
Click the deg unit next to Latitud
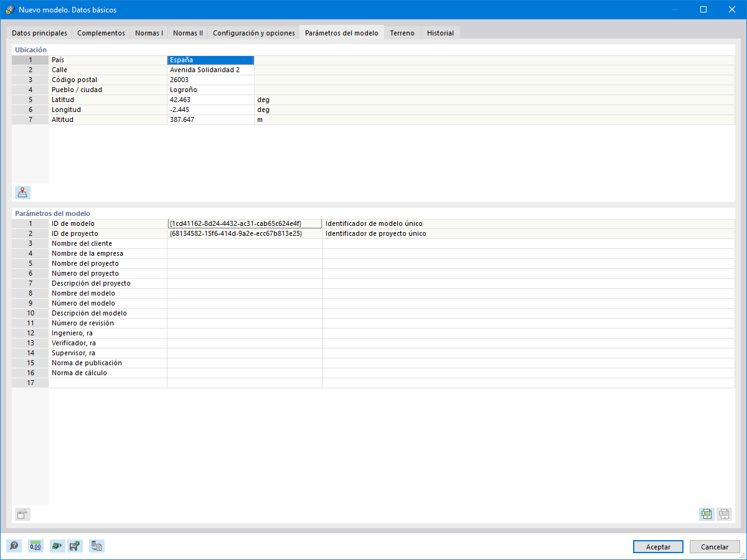263,100
